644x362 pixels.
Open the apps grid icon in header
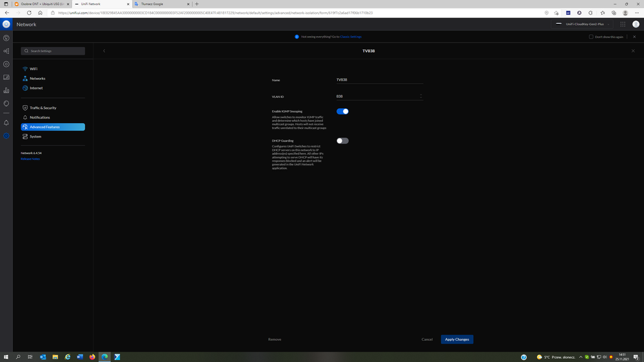point(623,24)
